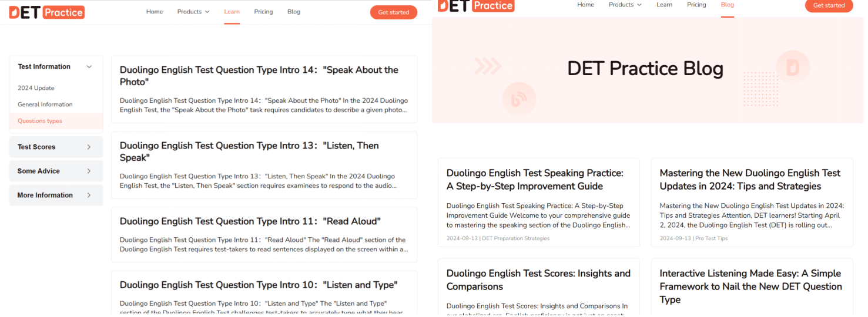Click the Pro Test Tips category label
Viewport: 868px width, 317px height.
pyautogui.click(x=711, y=238)
